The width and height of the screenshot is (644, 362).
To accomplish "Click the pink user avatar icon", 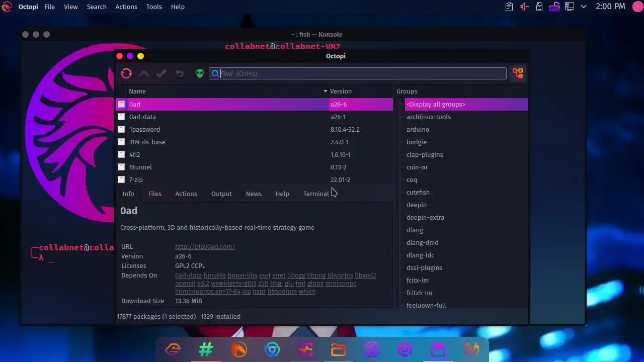I will click(637, 7).
